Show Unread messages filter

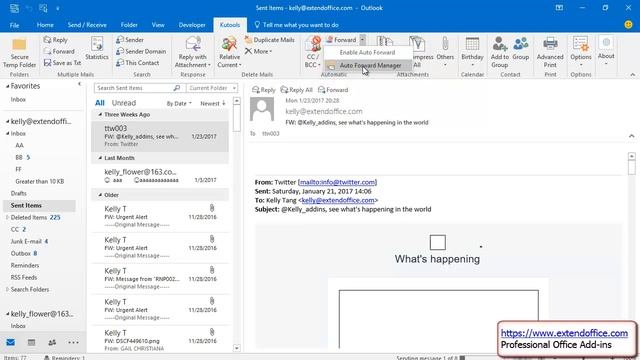pos(124,103)
